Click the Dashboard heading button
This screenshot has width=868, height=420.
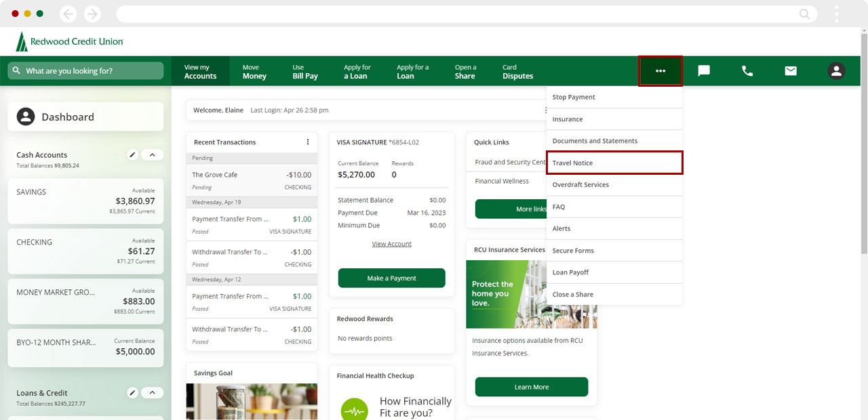coord(85,117)
